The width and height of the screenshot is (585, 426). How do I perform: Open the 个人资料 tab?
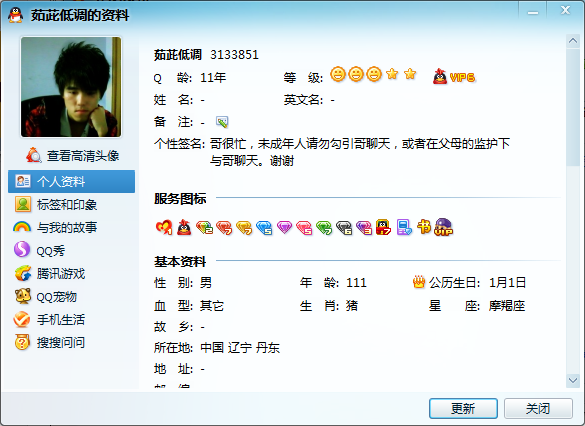71,182
